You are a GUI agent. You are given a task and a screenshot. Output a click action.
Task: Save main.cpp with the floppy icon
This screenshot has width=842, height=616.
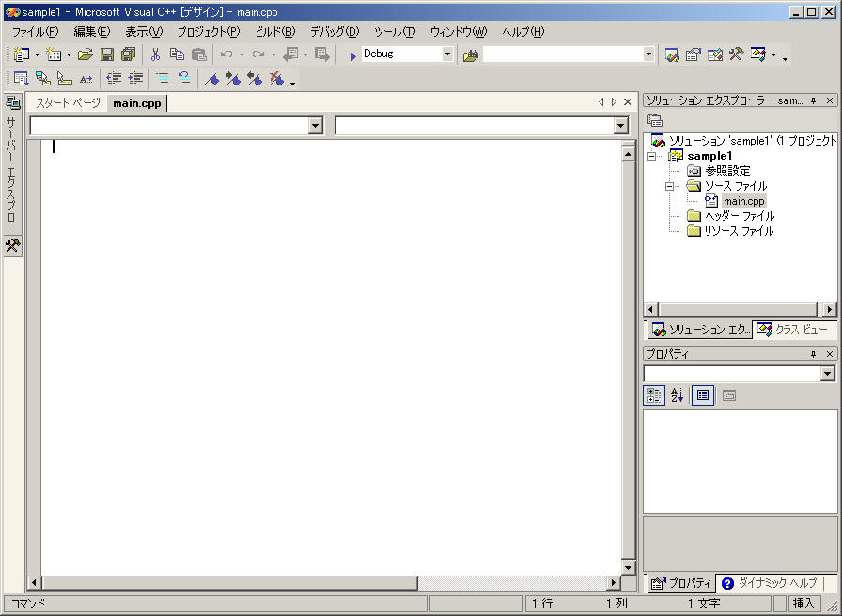107,54
